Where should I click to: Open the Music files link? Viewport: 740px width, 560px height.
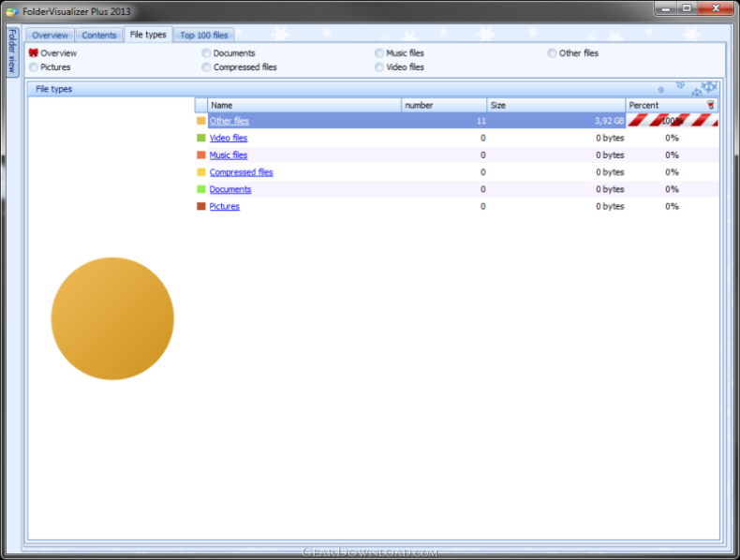[x=229, y=155]
